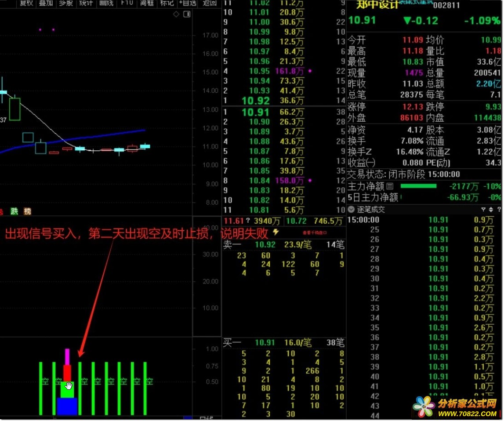504x421 pixels.
Task: Click the 交易状态 闭市阶段 status line
Action: (404, 174)
